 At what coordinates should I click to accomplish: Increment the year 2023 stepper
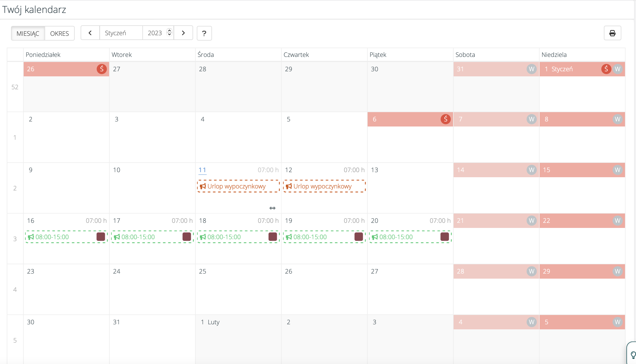tap(169, 30)
